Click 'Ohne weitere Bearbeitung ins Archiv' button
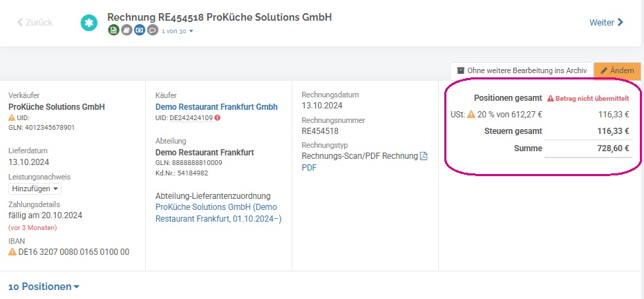644x299 pixels. click(x=522, y=70)
